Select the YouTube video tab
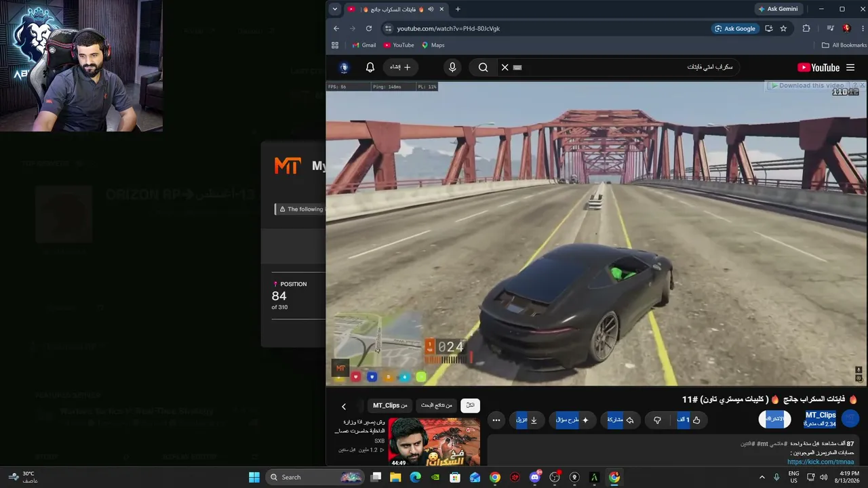Screen dimensions: 868x488 point(397,9)
